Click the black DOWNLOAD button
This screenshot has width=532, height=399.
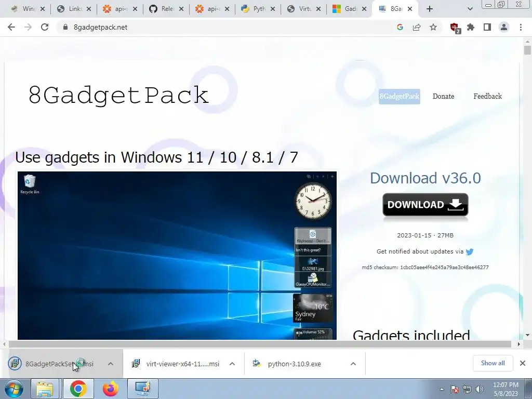pos(425,205)
